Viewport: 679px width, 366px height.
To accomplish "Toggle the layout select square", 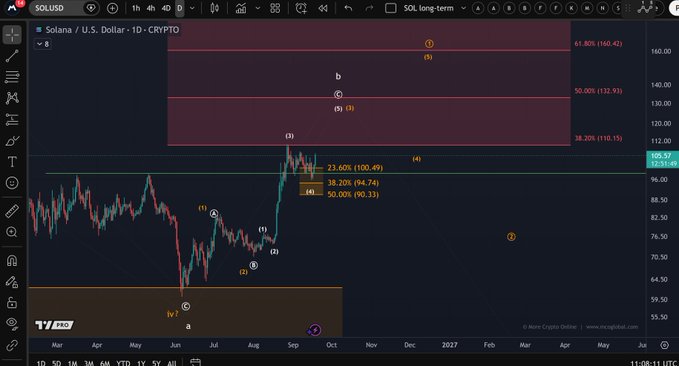I will tap(391, 8).
